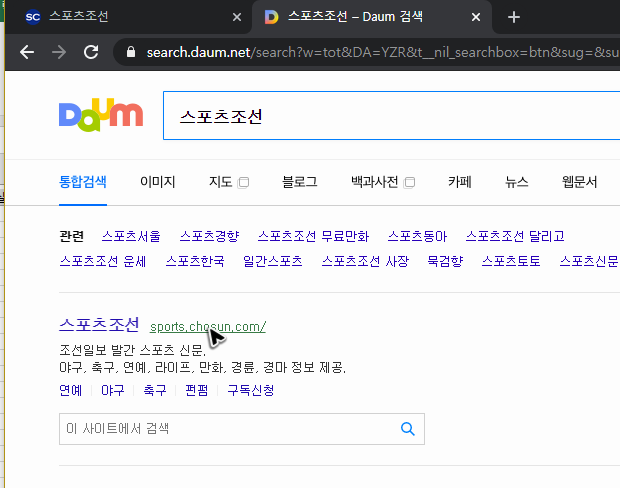The image size is (620, 488).
Task: Click related search 스포츠조선 무료만화
Action: click(313, 236)
